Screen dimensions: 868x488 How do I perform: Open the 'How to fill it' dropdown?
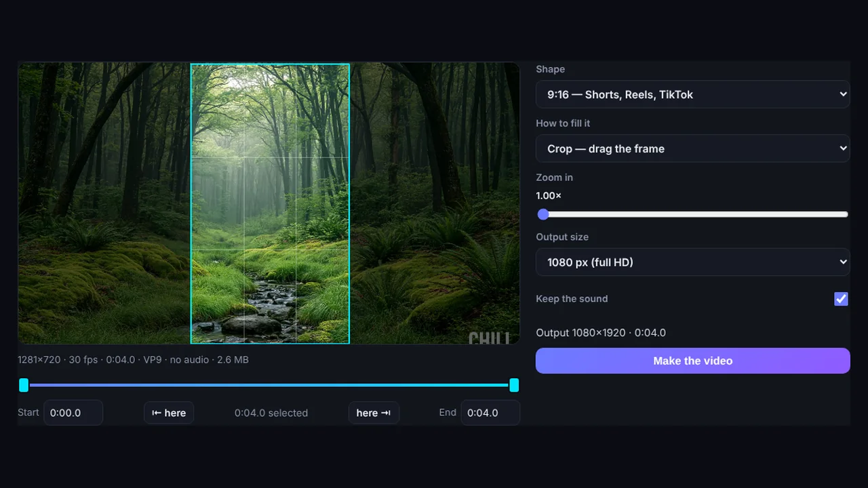pos(692,148)
